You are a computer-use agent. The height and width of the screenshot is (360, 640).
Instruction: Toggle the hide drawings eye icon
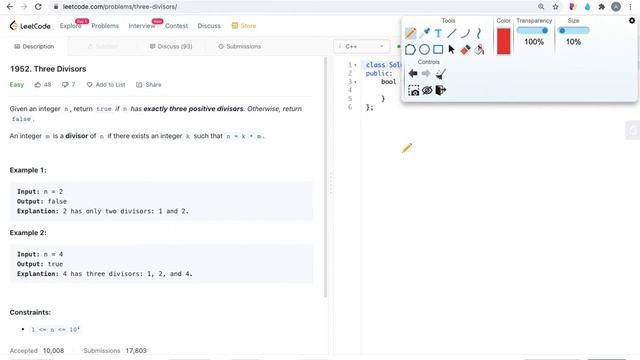[427, 90]
